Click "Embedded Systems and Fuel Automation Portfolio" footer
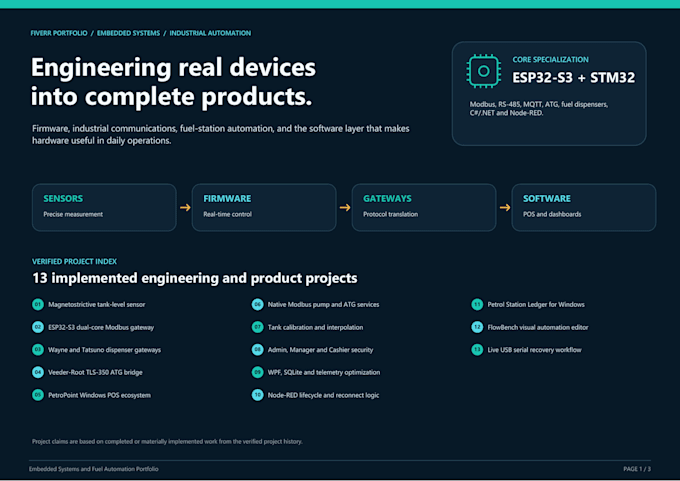Viewport: 680px width, 481px height. pos(94,469)
